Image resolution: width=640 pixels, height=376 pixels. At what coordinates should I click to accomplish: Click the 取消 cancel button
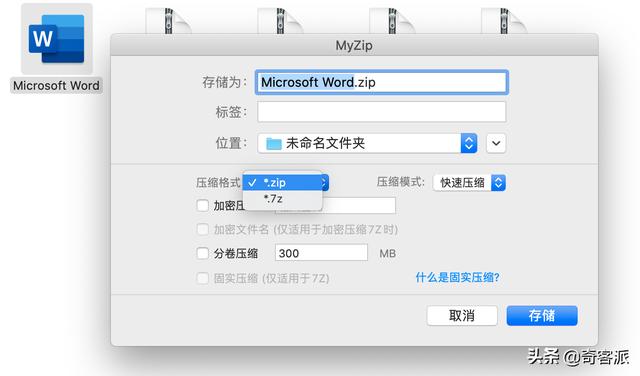[462, 316]
